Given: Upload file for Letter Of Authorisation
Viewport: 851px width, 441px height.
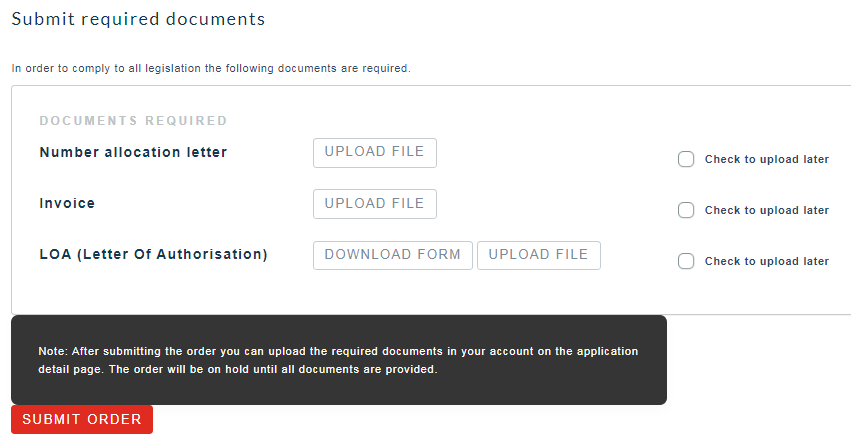Looking at the screenshot, I should coord(538,254).
